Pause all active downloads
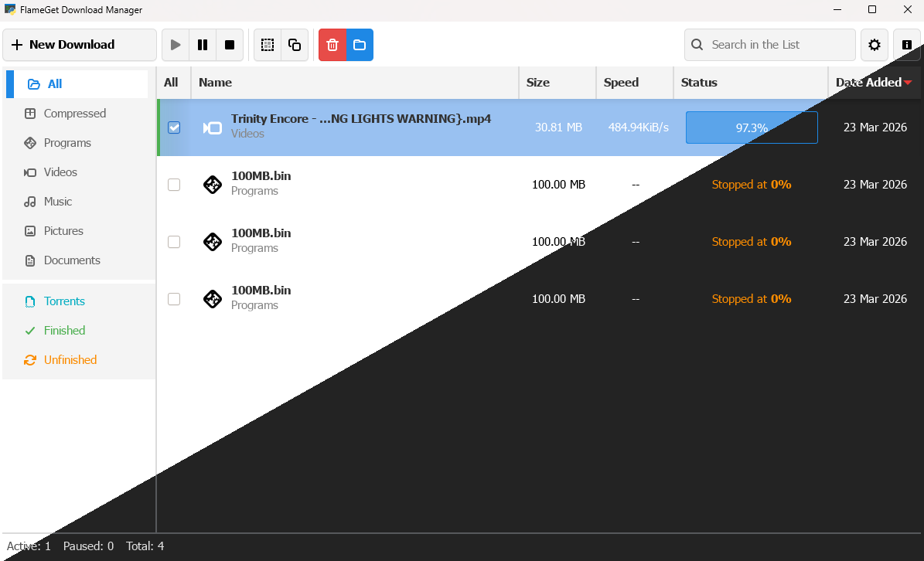Image resolution: width=924 pixels, height=561 pixels. [x=202, y=45]
